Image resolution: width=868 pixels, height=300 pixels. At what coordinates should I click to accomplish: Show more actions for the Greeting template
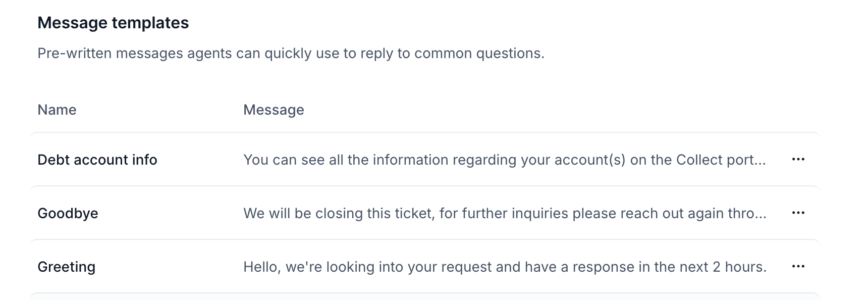point(798,267)
